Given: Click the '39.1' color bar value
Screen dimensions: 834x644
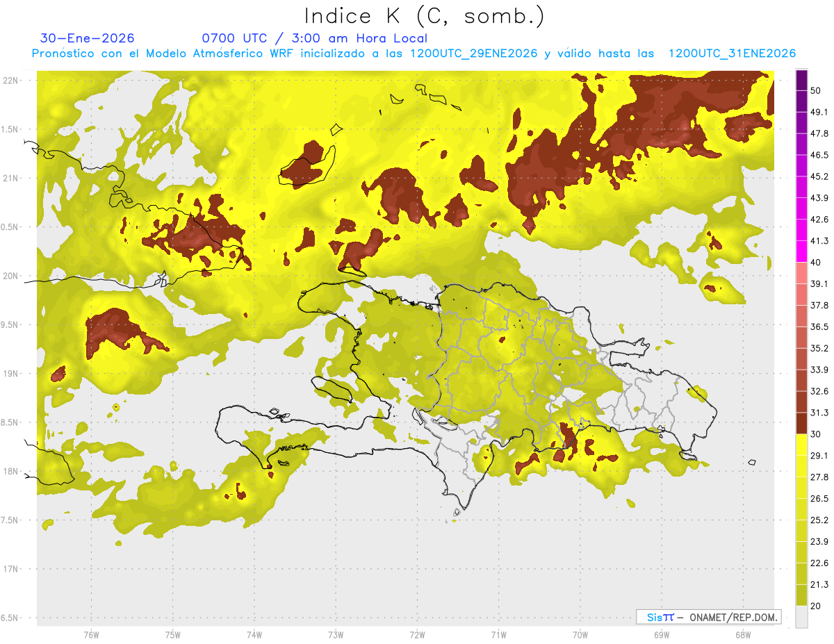Looking at the screenshot, I should 819,284.
